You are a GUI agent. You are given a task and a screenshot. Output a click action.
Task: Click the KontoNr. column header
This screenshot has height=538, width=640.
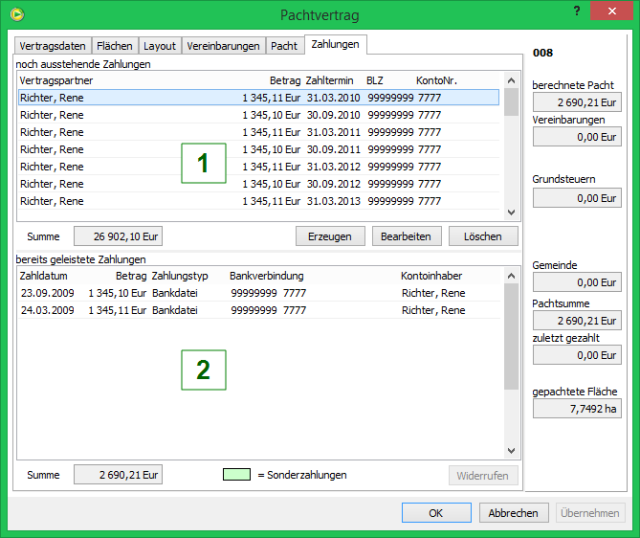click(436, 80)
